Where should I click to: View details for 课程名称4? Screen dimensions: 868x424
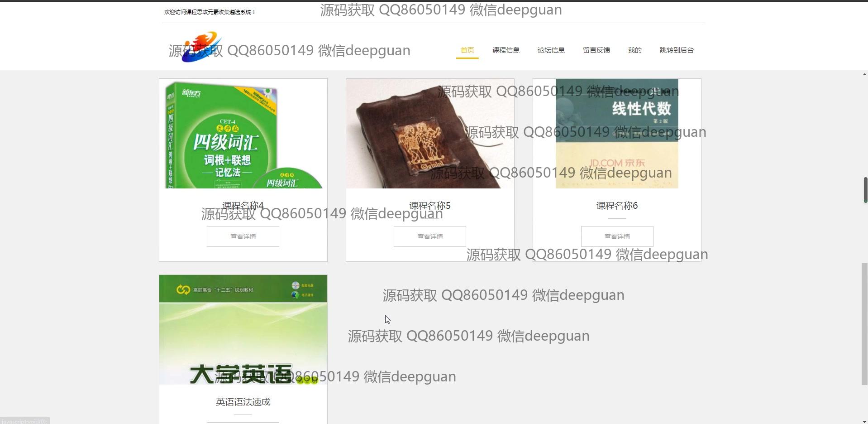[243, 236]
